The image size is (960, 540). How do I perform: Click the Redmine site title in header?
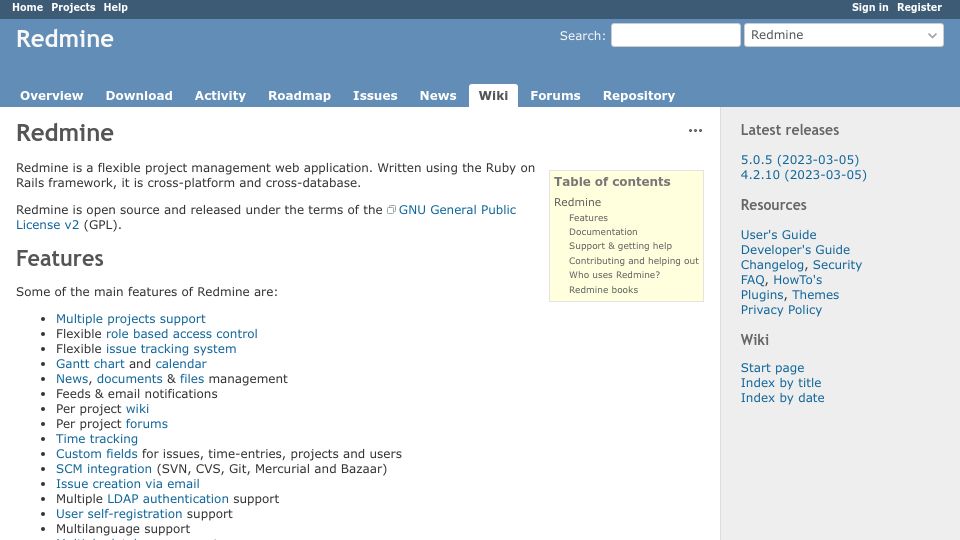tap(65, 39)
